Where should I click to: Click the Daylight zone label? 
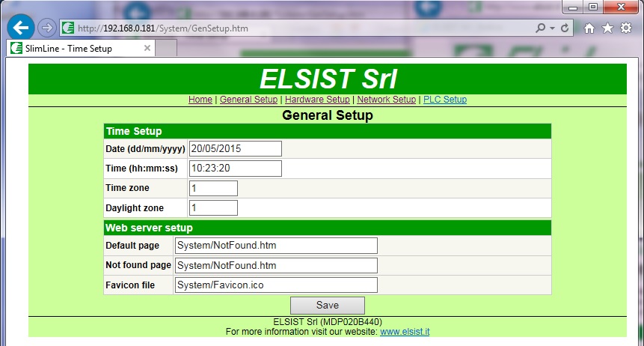pos(135,207)
